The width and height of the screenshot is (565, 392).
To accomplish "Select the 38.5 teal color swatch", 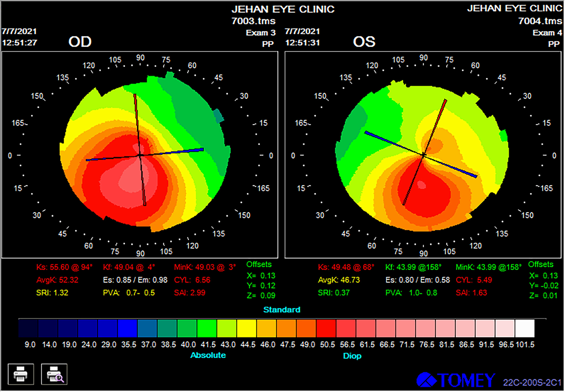I will pos(167,329).
